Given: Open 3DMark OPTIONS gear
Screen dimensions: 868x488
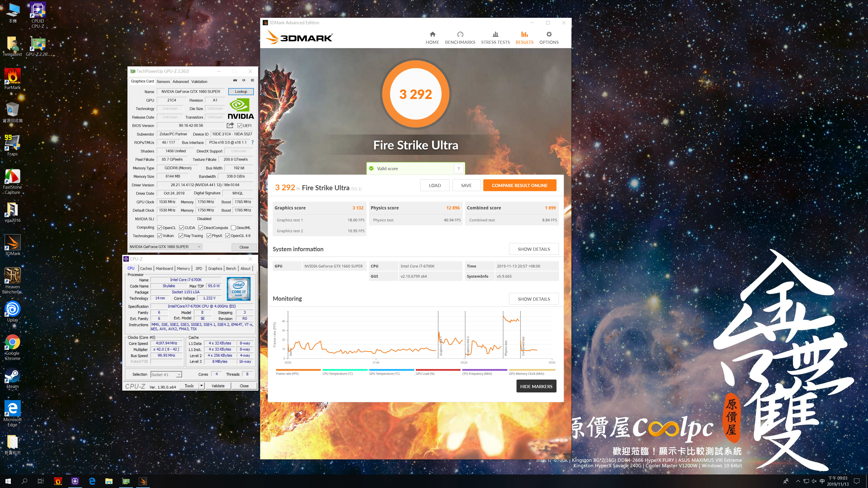Looking at the screenshot, I should tap(549, 38).
